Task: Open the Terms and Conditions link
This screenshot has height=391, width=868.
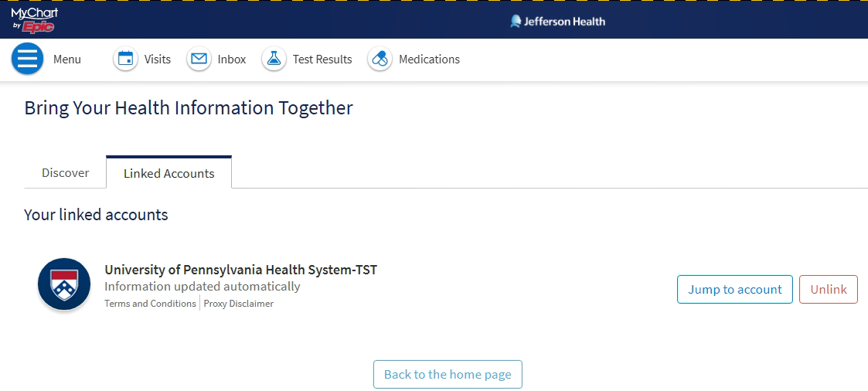Action: tap(150, 304)
